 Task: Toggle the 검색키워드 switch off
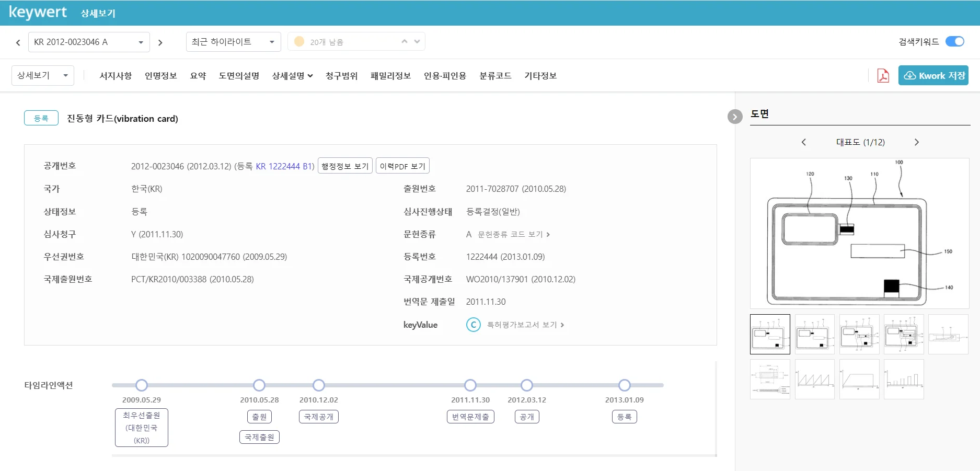pos(954,42)
